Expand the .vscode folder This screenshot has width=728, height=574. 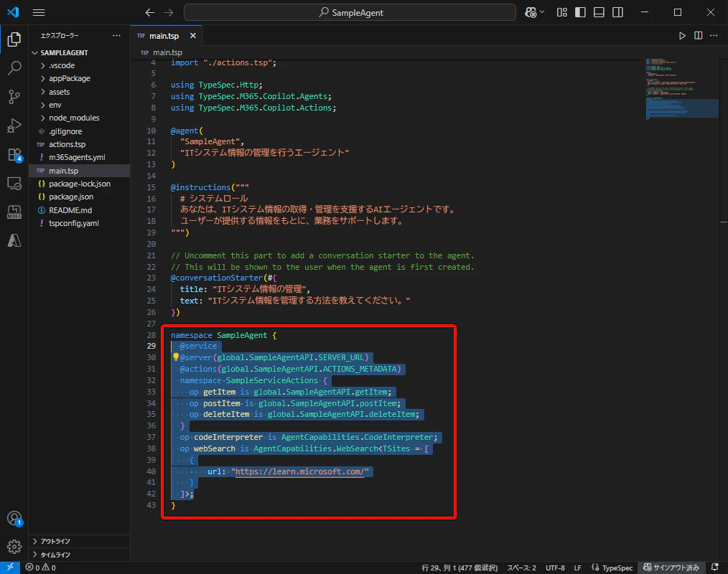pyautogui.click(x=62, y=66)
